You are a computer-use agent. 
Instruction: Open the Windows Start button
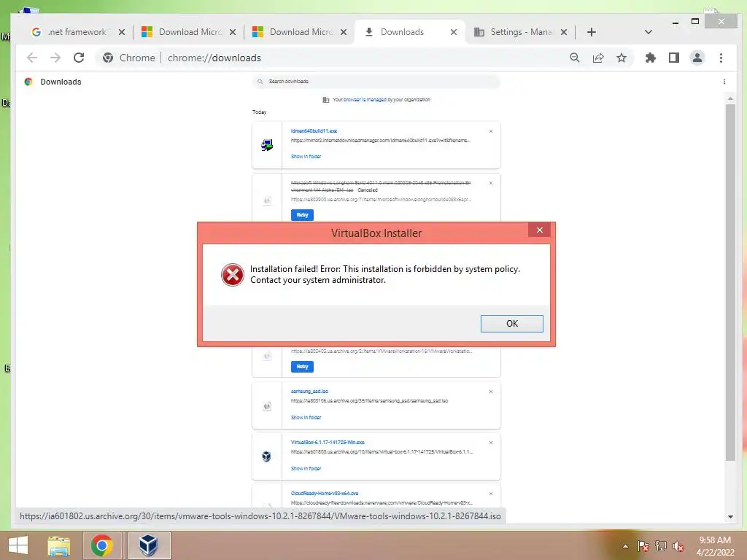point(18,545)
